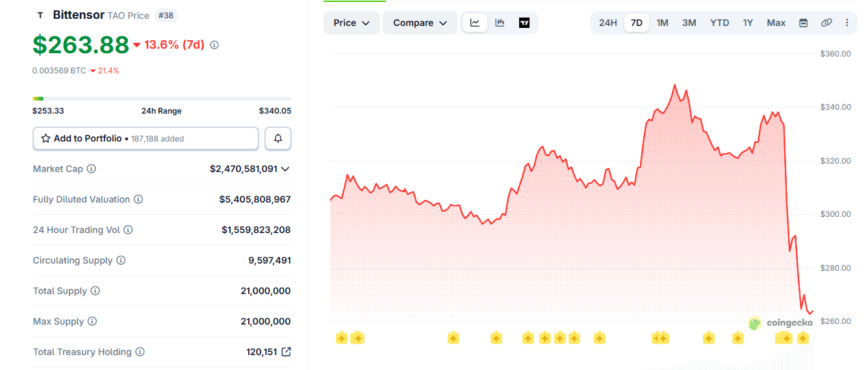Expand the Market Cap value chevron
The image size is (868, 370).
point(285,169)
